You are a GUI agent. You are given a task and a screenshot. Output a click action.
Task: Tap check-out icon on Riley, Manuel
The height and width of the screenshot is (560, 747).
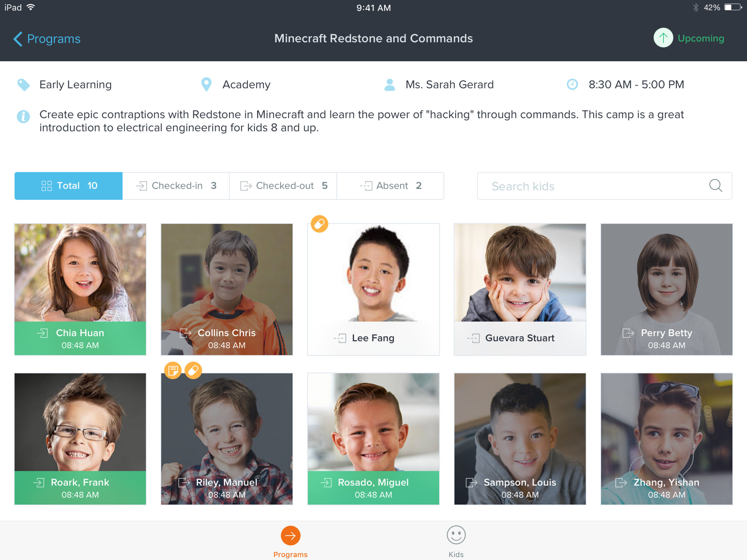(x=184, y=482)
